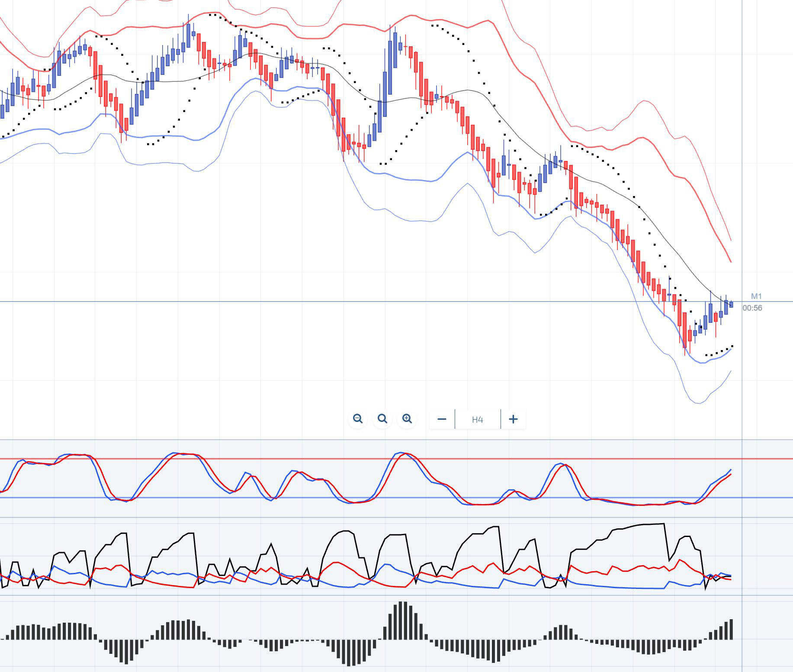The image size is (793, 672).
Task: Click the rightmost bar of bottom histogram
Action: coord(731,629)
